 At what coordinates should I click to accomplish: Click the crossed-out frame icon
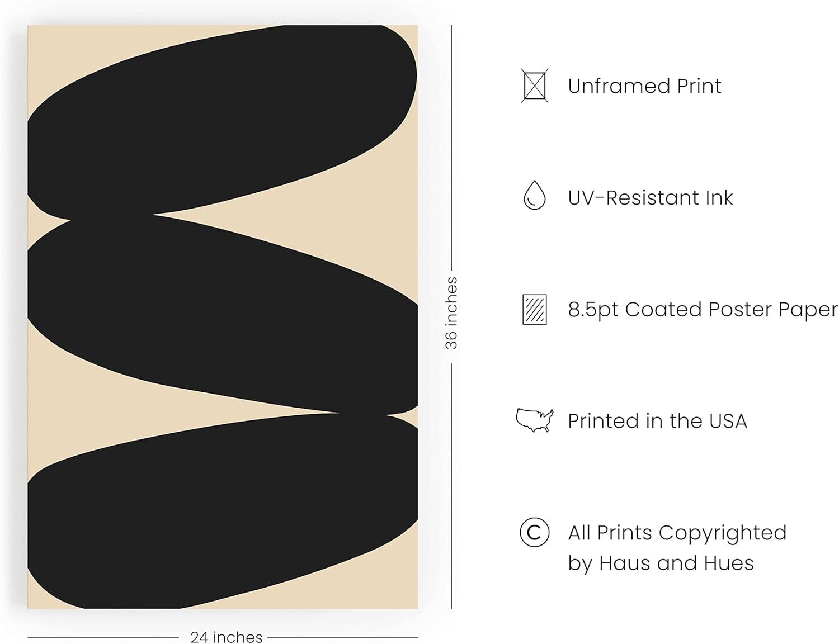(x=534, y=86)
